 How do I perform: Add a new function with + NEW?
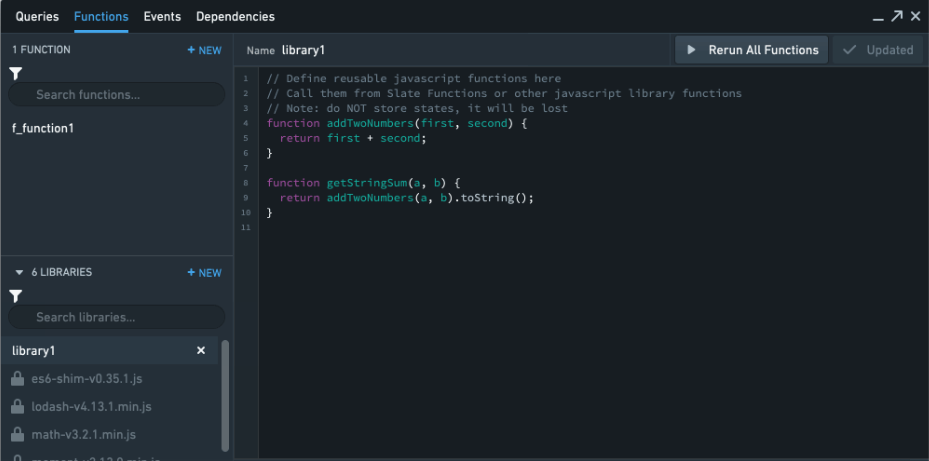click(204, 50)
